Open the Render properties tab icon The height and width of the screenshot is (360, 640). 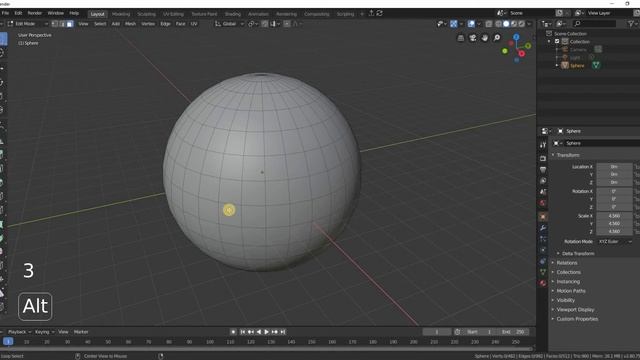543,158
